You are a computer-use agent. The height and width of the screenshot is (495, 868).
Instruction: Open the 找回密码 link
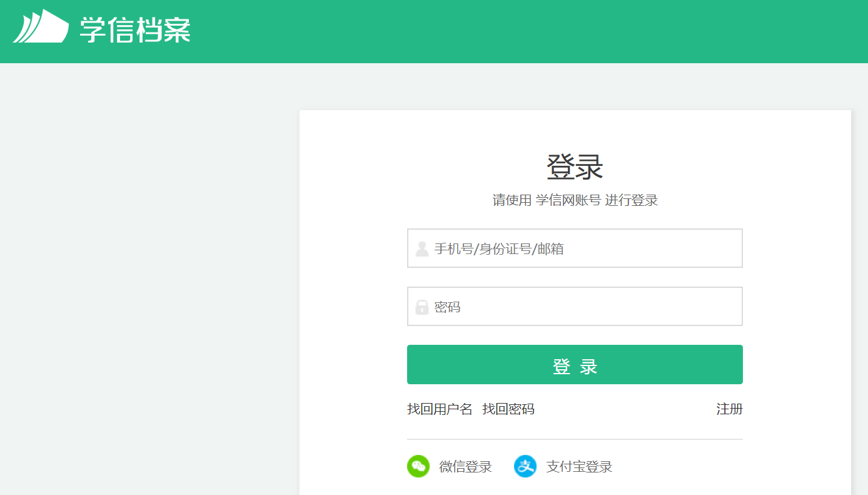click(508, 409)
